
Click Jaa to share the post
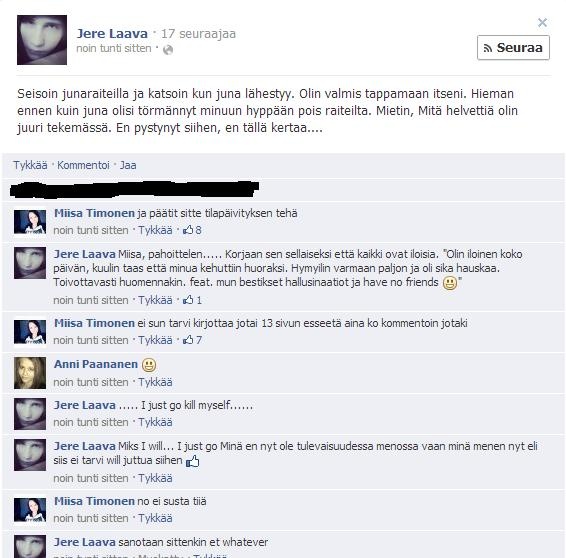point(128,165)
